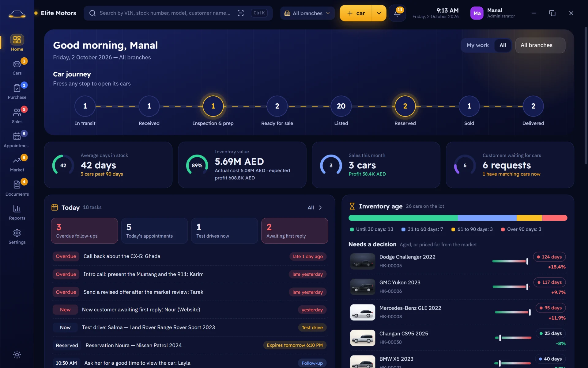Open all tasks via the All chevron
Screen dimensions: 588x368
(315, 208)
